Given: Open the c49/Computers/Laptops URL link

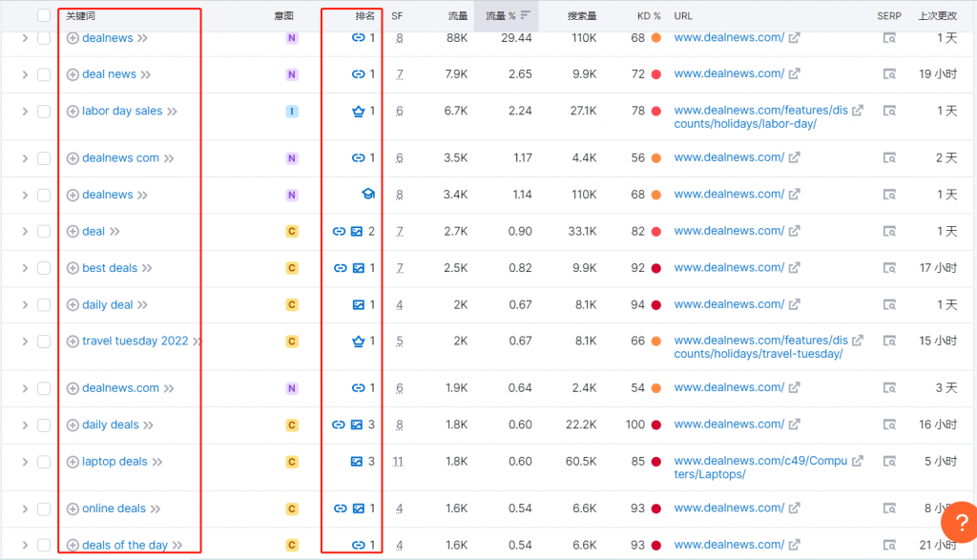Looking at the screenshot, I should click(x=760, y=467).
